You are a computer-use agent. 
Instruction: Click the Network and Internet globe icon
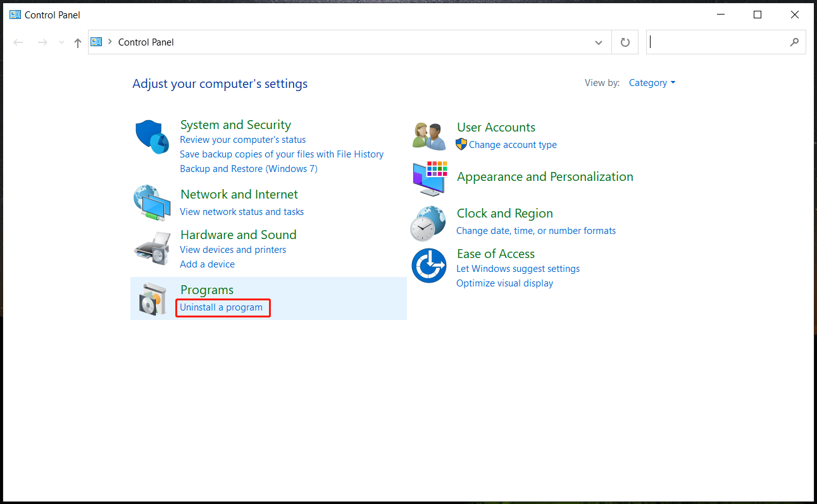click(x=152, y=203)
